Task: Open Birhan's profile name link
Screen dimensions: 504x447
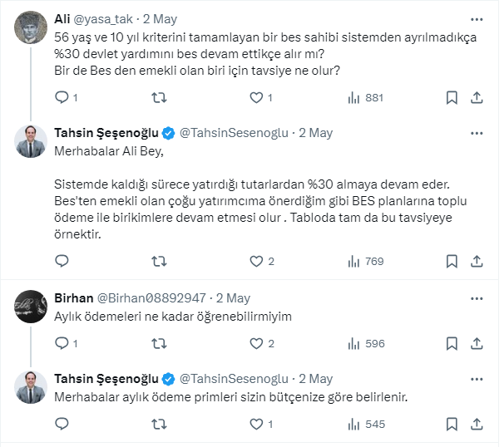Action: pyautogui.click(x=73, y=297)
